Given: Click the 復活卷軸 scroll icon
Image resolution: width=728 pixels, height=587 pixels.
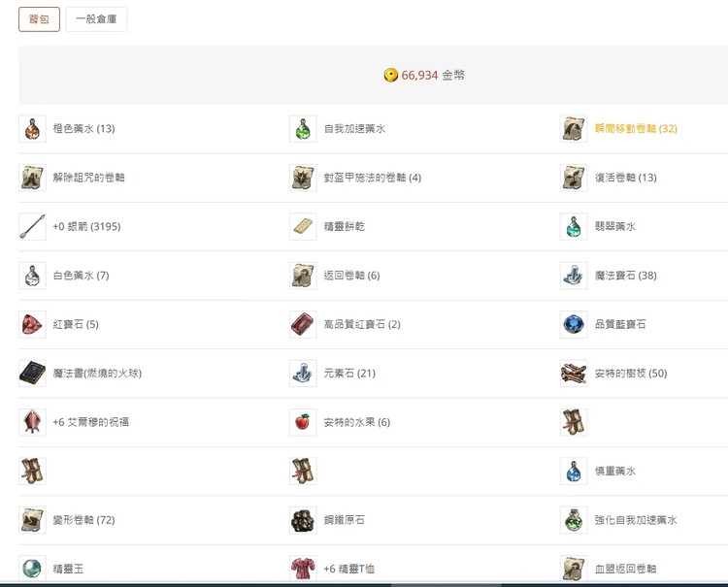Looking at the screenshot, I should pyautogui.click(x=574, y=178).
